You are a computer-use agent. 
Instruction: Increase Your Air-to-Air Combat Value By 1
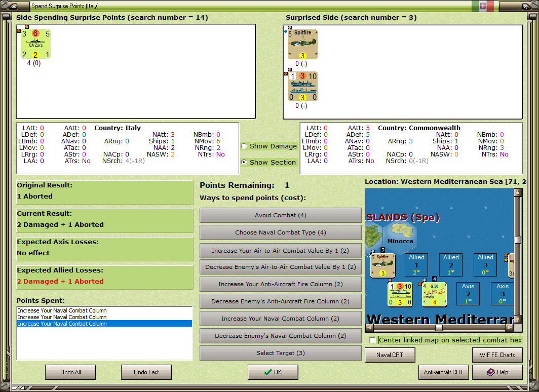tap(281, 251)
